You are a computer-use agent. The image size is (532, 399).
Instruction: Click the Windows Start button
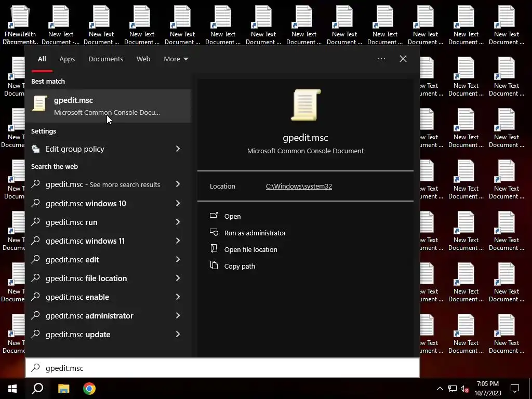click(x=12, y=389)
